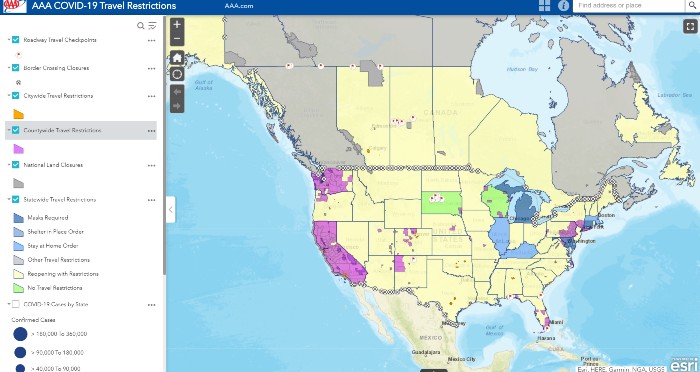Collapse the layer list side panel
700x372 pixels.
pyautogui.click(x=171, y=209)
